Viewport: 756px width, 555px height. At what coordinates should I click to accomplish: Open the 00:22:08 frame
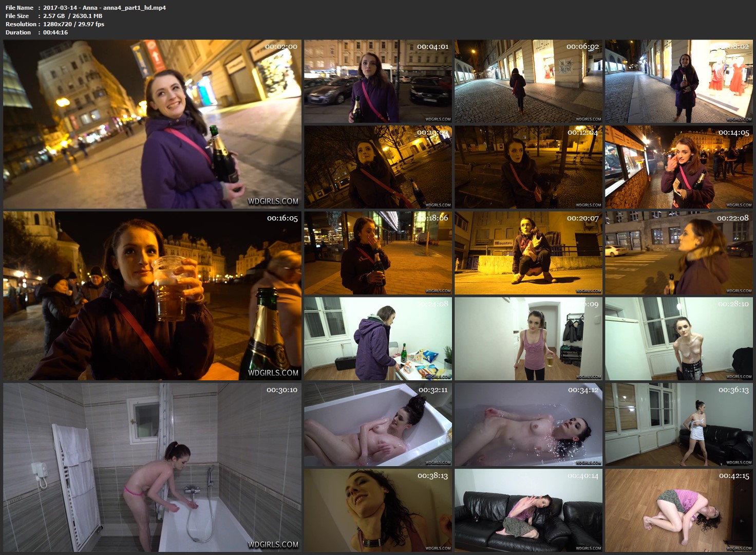pos(678,253)
